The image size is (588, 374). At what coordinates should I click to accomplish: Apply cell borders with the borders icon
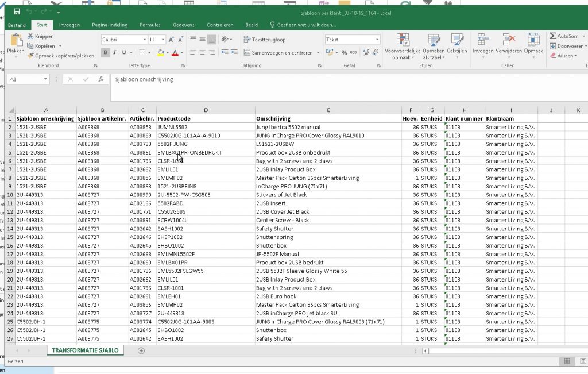pos(142,52)
